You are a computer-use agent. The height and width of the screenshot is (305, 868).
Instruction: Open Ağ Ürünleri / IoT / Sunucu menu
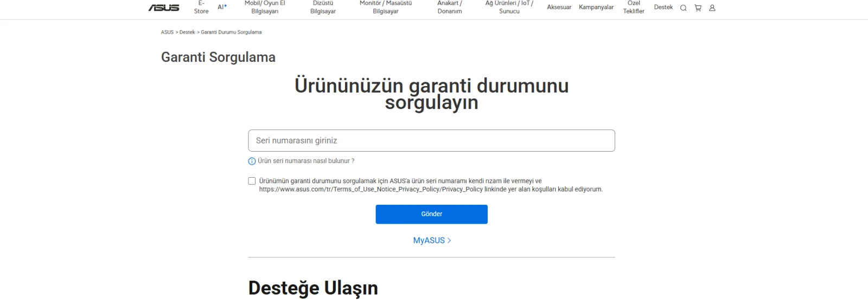[509, 7]
